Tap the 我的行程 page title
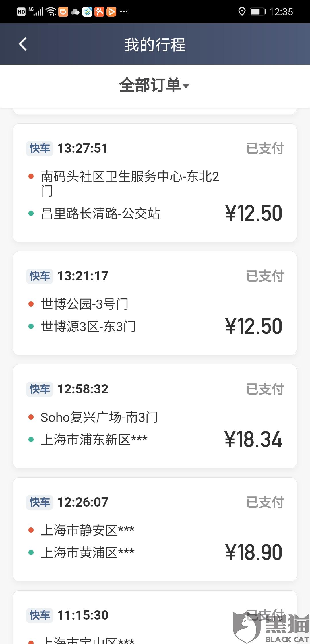The width and height of the screenshot is (310, 644). click(155, 45)
